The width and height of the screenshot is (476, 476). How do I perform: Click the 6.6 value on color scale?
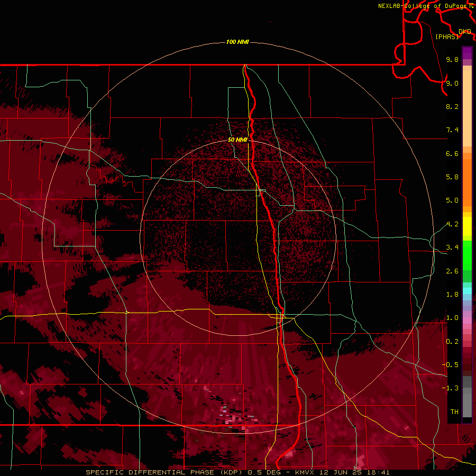point(452,153)
